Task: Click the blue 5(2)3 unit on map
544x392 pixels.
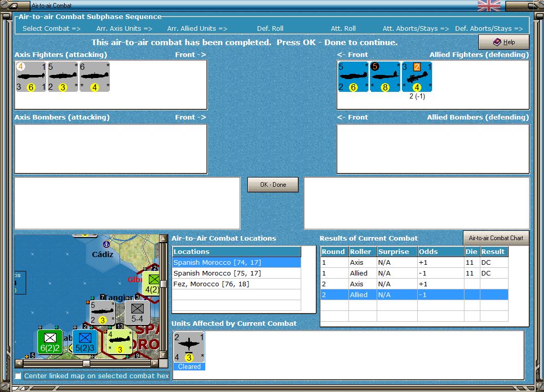Action: click(x=85, y=342)
